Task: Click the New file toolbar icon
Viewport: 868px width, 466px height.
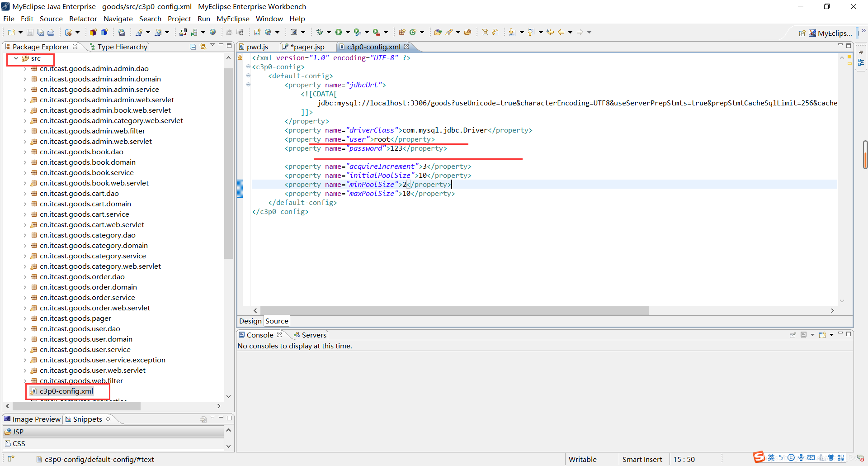Action: (11, 32)
